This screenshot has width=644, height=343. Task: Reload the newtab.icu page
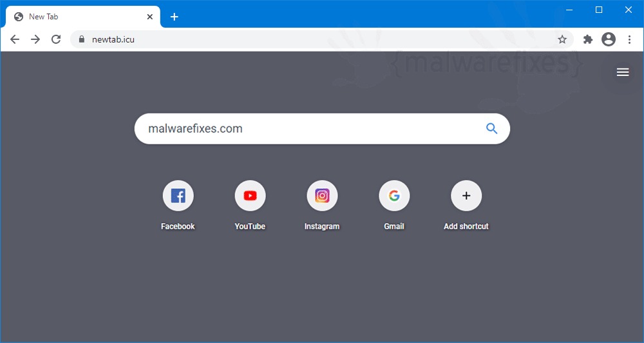(x=56, y=39)
